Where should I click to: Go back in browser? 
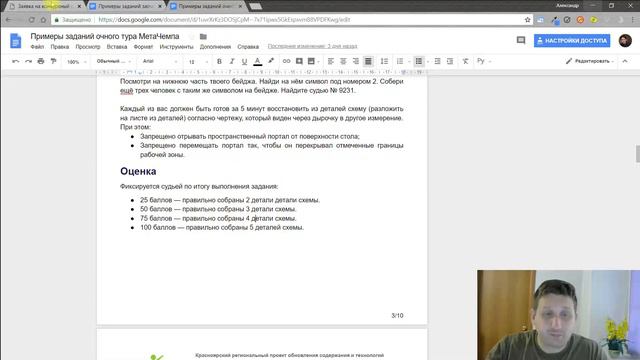pyautogui.click(x=9, y=20)
